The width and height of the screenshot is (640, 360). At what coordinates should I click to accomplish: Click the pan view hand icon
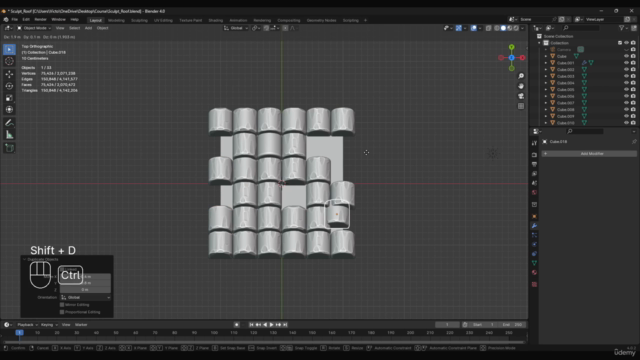click(x=521, y=86)
